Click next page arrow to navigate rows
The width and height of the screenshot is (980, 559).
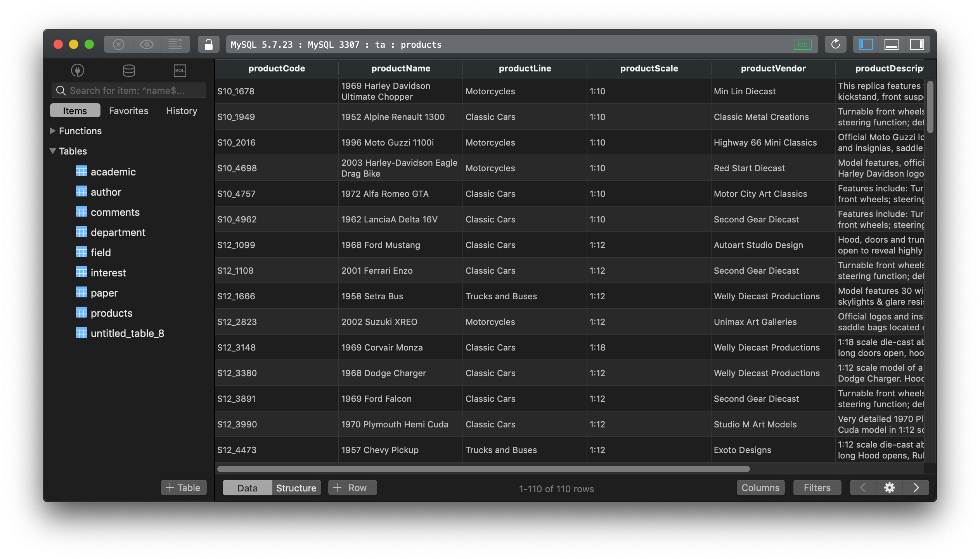pyautogui.click(x=916, y=487)
